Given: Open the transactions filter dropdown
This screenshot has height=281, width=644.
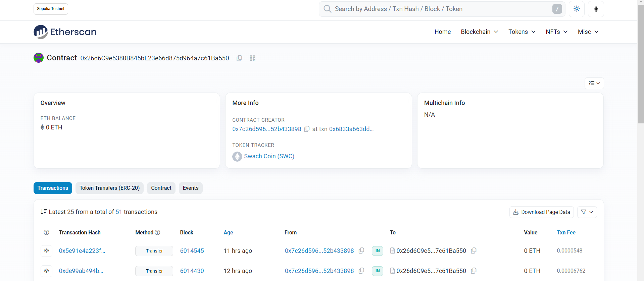Looking at the screenshot, I should tap(587, 212).
